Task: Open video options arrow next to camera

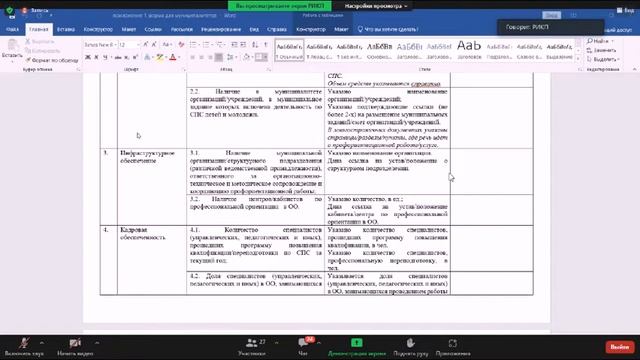Action: [x=97, y=343]
